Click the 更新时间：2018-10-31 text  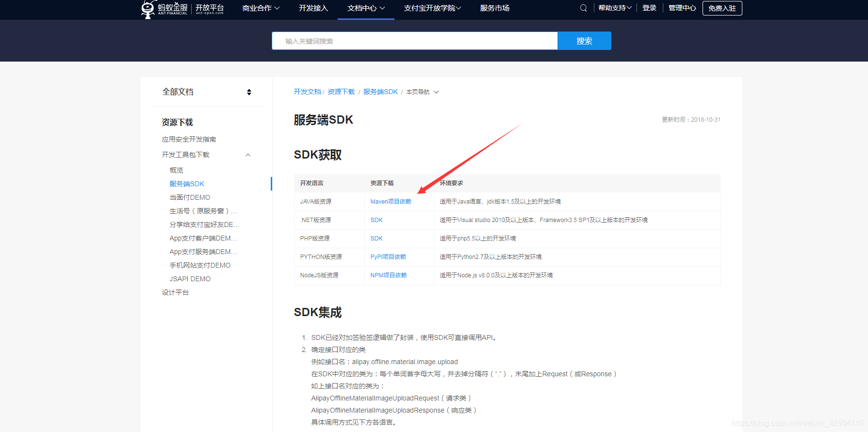coord(691,120)
